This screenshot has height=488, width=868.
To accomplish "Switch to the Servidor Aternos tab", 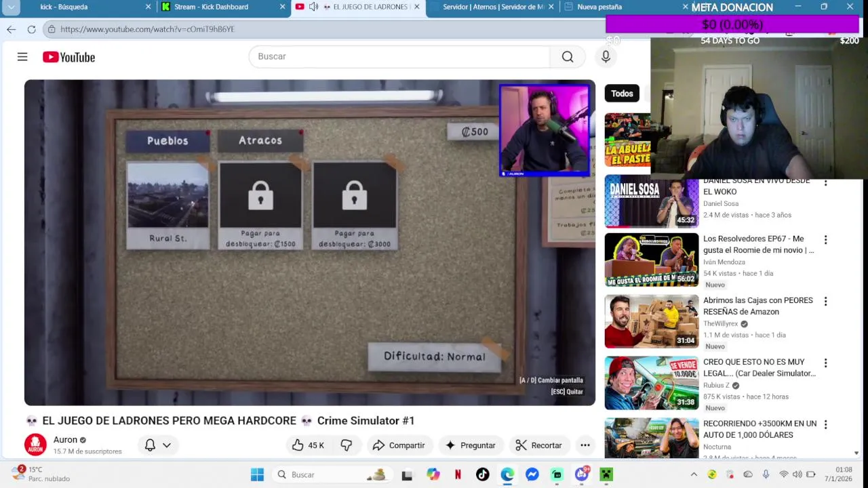I will [492, 7].
